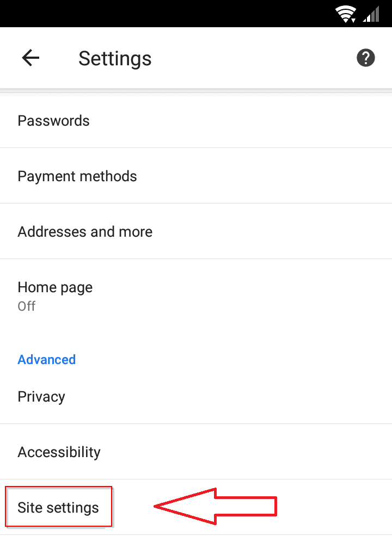Open Accessibility settings
The image size is (392, 542).
196,452
